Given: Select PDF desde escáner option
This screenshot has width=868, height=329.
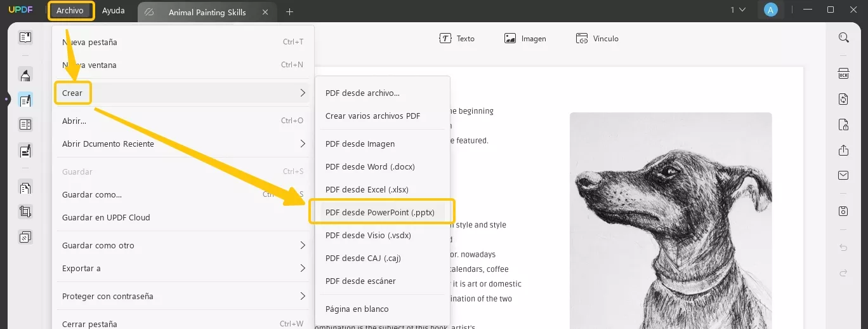Looking at the screenshot, I should point(383,281).
